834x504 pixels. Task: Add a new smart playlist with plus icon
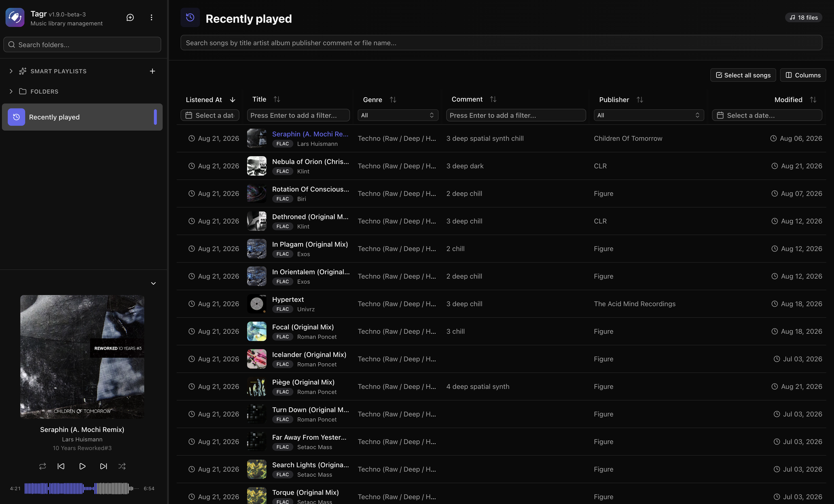click(152, 71)
